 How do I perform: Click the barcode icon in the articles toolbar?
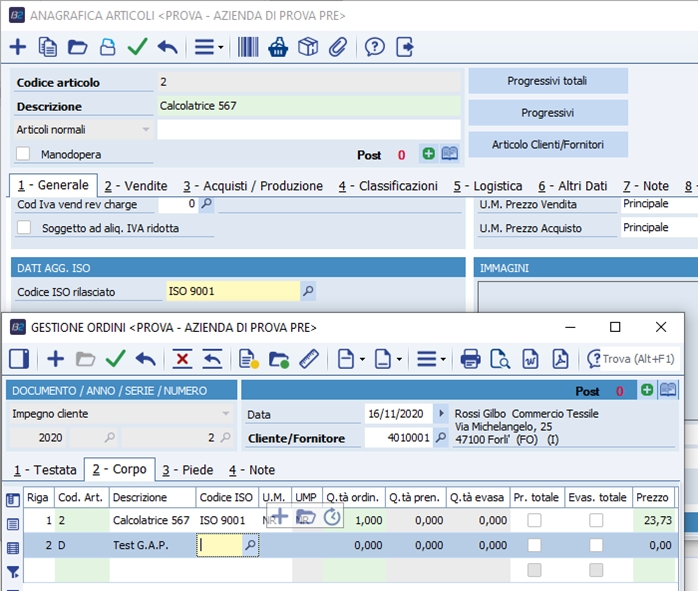click(x=248, y=47)
